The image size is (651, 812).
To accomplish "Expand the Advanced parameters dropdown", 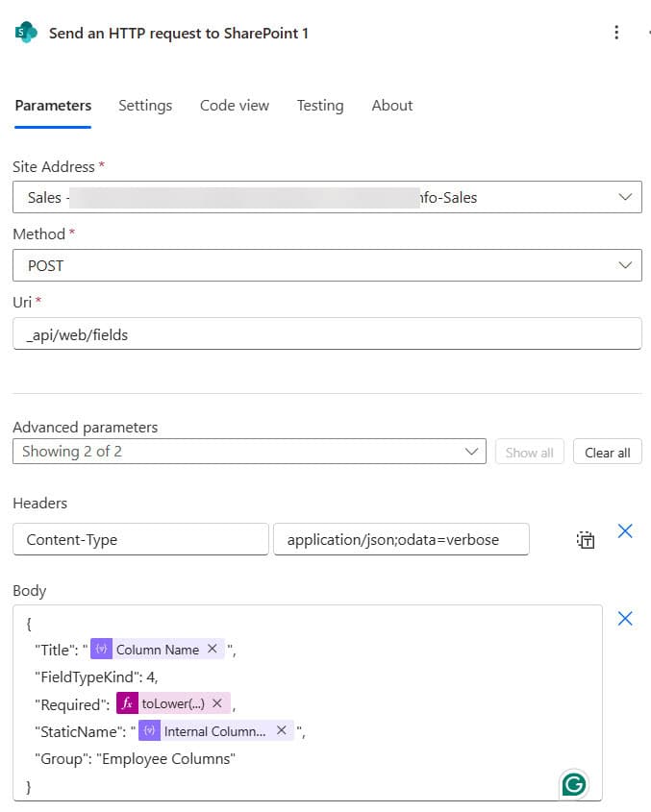I will tap(249, 452).
